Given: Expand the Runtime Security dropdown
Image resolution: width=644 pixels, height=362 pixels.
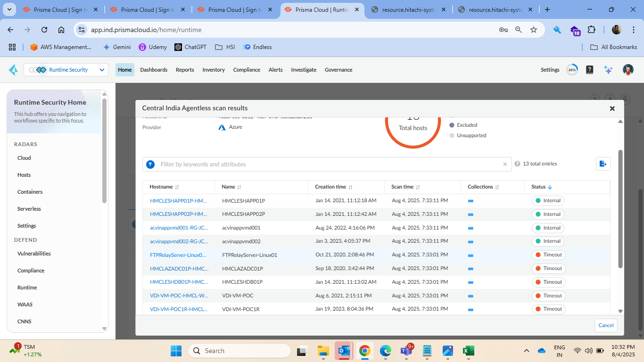Looking at the screenshot, I should 102,70.
